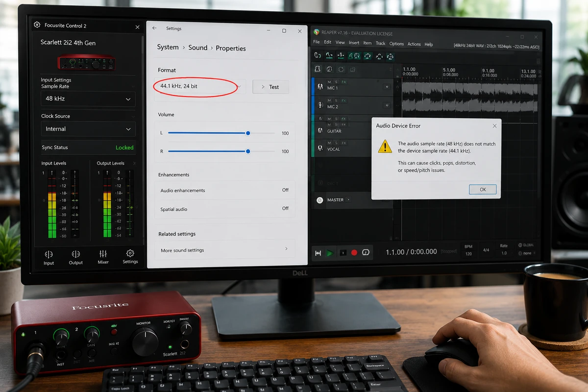The image size is (588, 392).
Task: Toggle FX on the MIC 2 track
Action: pyautogui.click(x=343, y=100)
